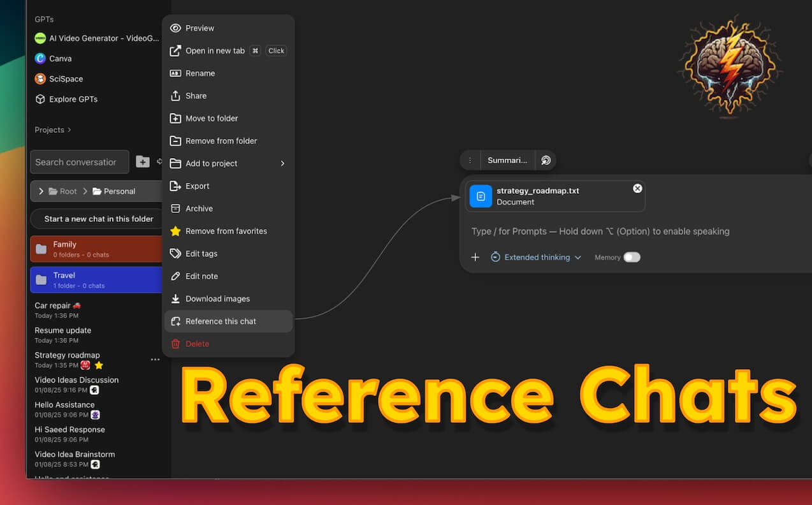The image size is (812, 505).
Task: Click the red Delete trash icon
Action: click(x=175, y=344)
